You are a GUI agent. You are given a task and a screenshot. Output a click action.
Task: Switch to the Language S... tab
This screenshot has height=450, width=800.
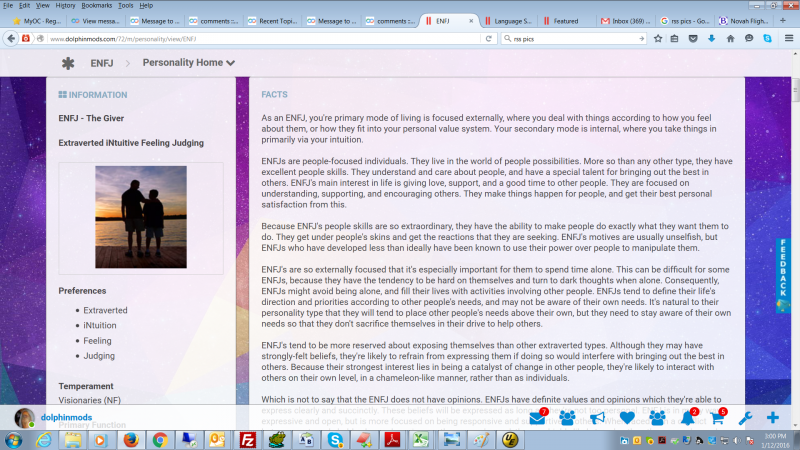point(508,21)
